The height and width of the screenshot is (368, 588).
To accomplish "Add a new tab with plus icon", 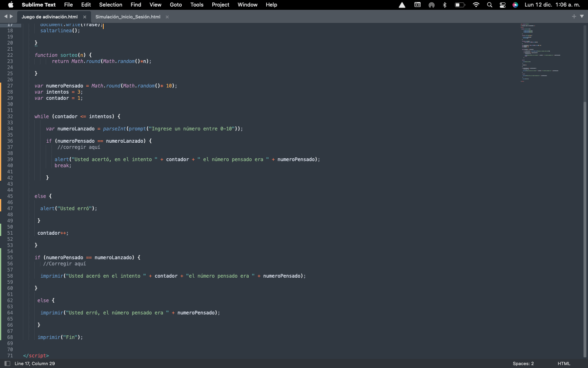I will pos(574,16).
